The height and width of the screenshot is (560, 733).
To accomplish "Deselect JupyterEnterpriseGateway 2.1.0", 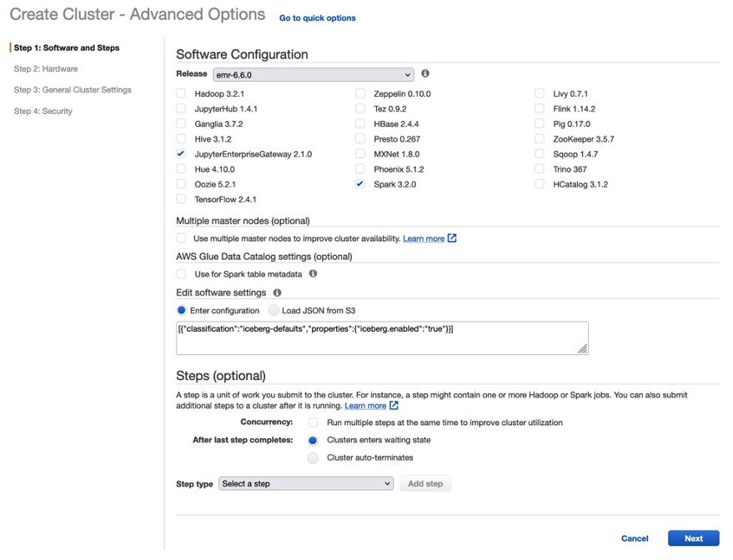I will tap(181, 154).
